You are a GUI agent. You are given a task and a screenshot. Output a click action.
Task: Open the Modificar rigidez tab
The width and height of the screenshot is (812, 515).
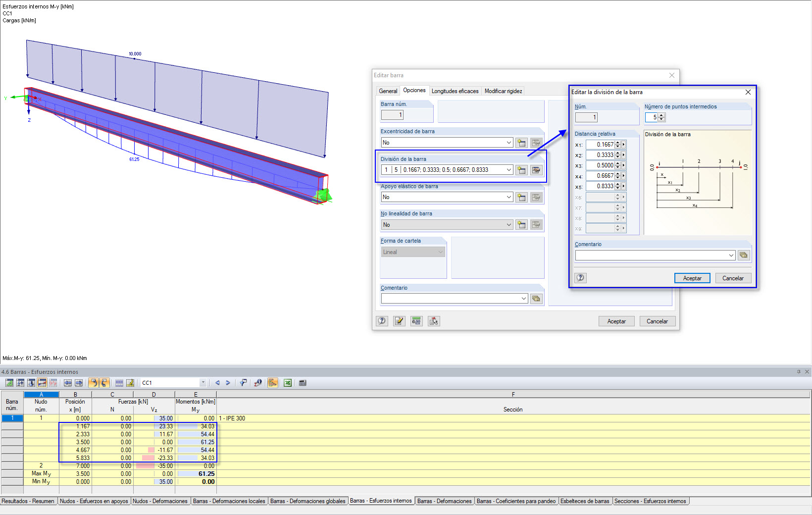(x=503, y=91)
